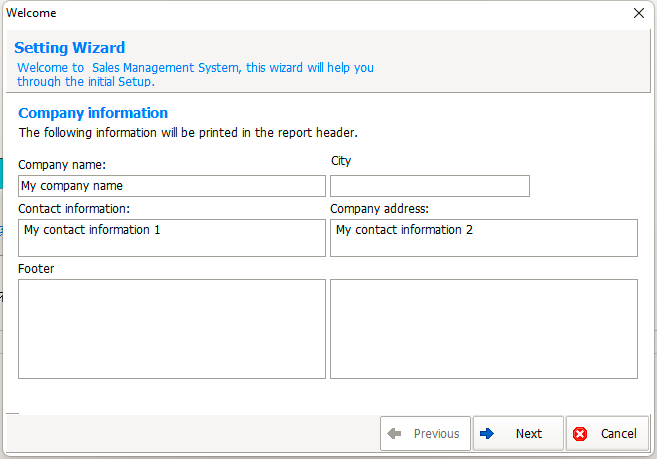The height and width of the screenshot is (459, 657).
Task: Click the "City" label text
Action: (x=341, y=161)
